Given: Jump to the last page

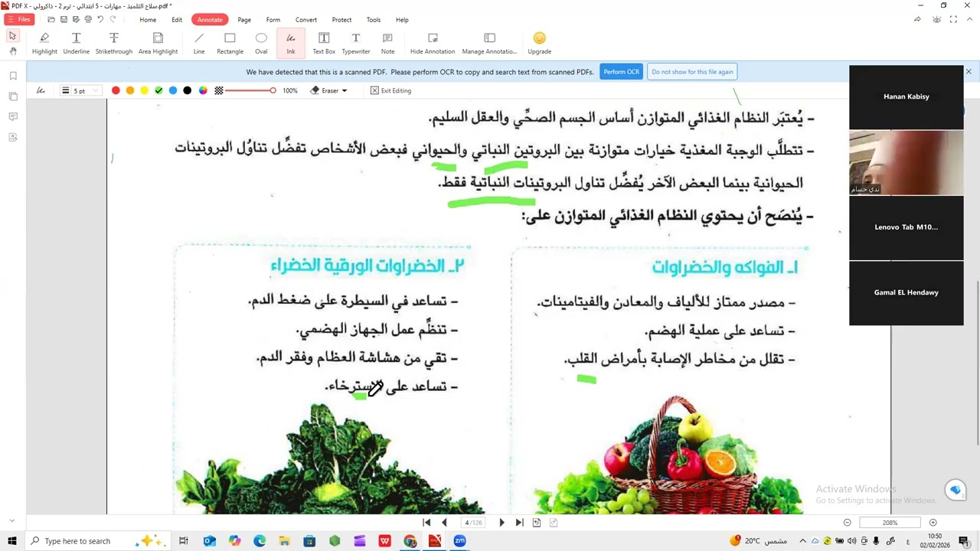Looking at the screenshot, I should coord(519,523).
